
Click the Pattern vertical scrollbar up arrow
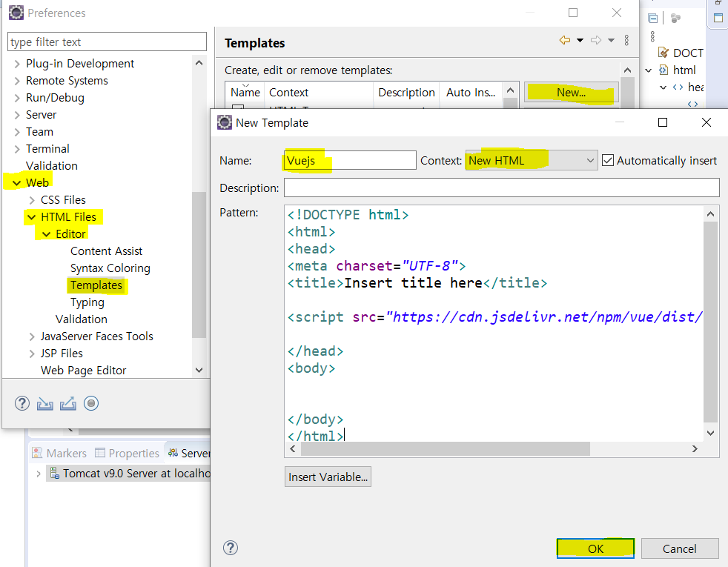pos(710,214)
